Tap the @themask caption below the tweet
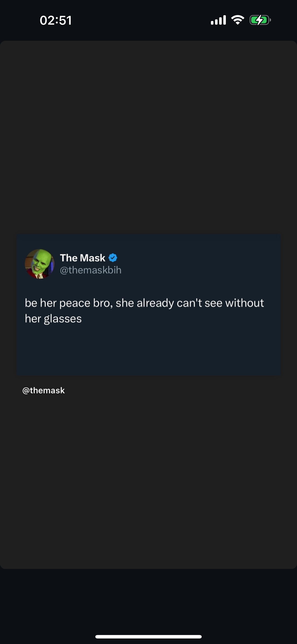297x644 pixels. (44, 390)
